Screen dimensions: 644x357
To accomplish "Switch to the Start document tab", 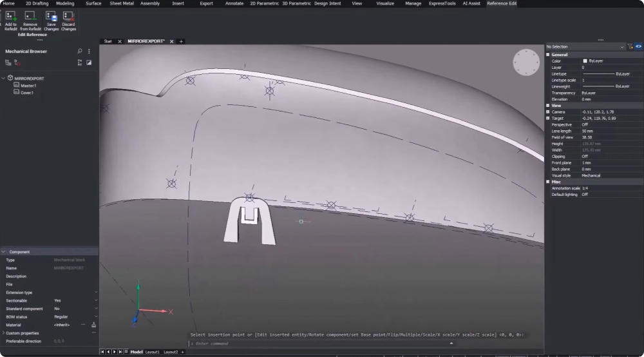I will [108, 41].
